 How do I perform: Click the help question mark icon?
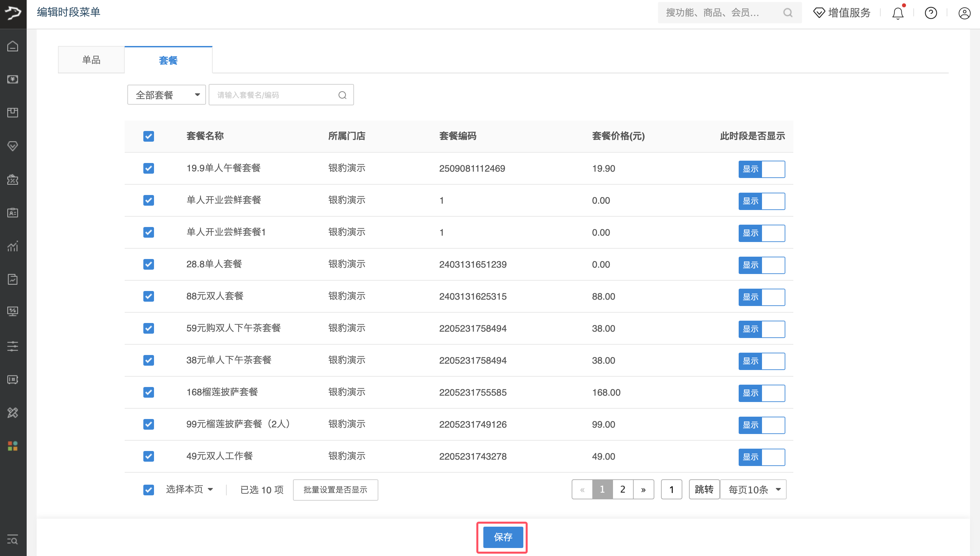(931, 13)
